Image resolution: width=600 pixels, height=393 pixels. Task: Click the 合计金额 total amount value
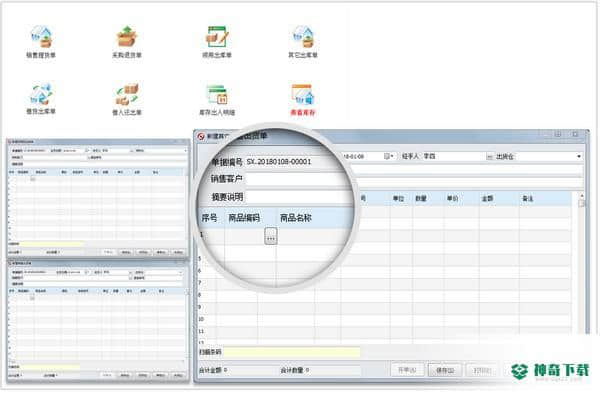tap(225, 370)
